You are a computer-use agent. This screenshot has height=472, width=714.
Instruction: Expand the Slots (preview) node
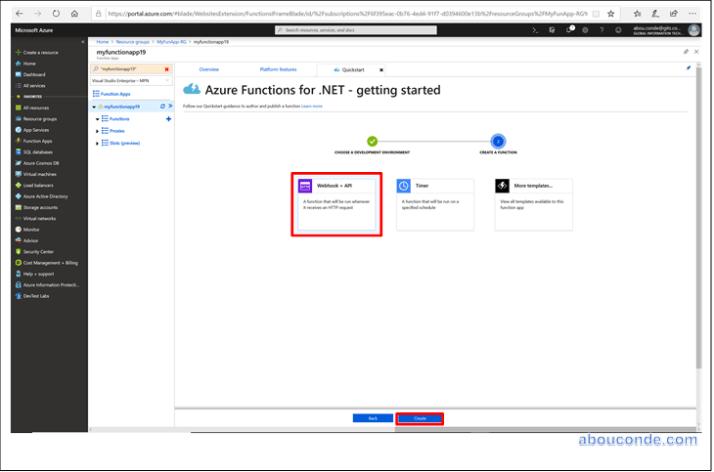[x=97, y=143]
